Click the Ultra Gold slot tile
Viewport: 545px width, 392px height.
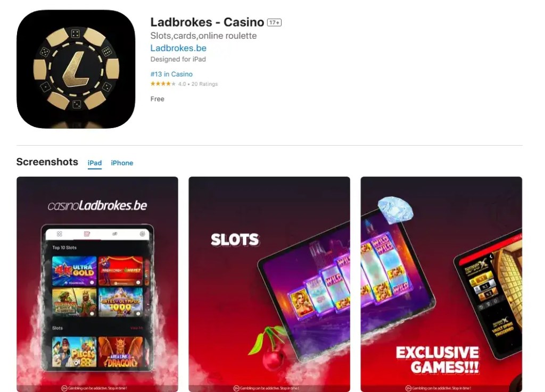74,271
